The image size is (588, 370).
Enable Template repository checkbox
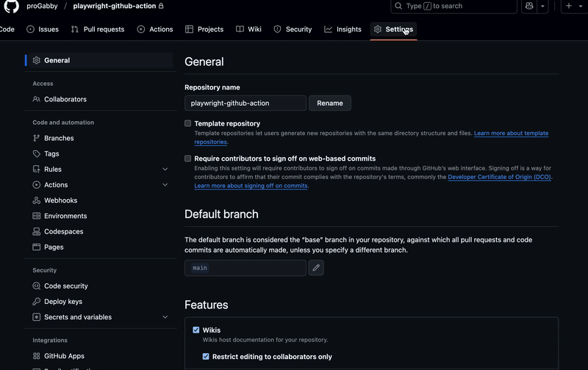point(188,123)
